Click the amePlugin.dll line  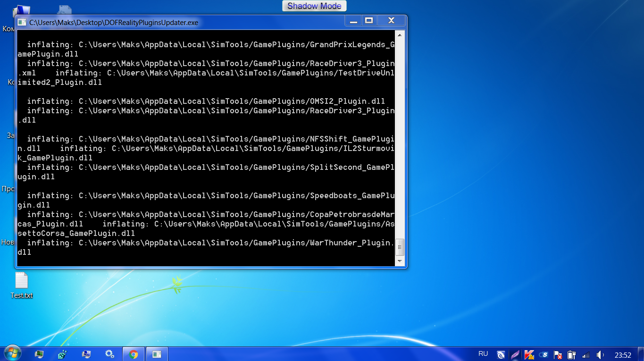click(48, 54)
